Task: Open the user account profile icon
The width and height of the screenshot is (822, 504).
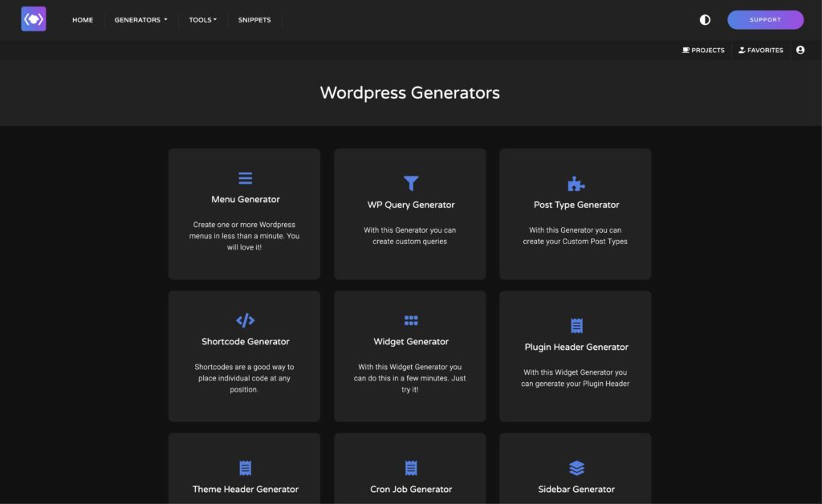Action: point(800,50)
